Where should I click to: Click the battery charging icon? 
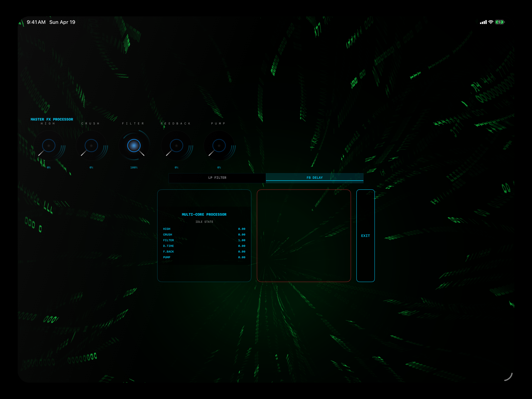tap(500, 22)
